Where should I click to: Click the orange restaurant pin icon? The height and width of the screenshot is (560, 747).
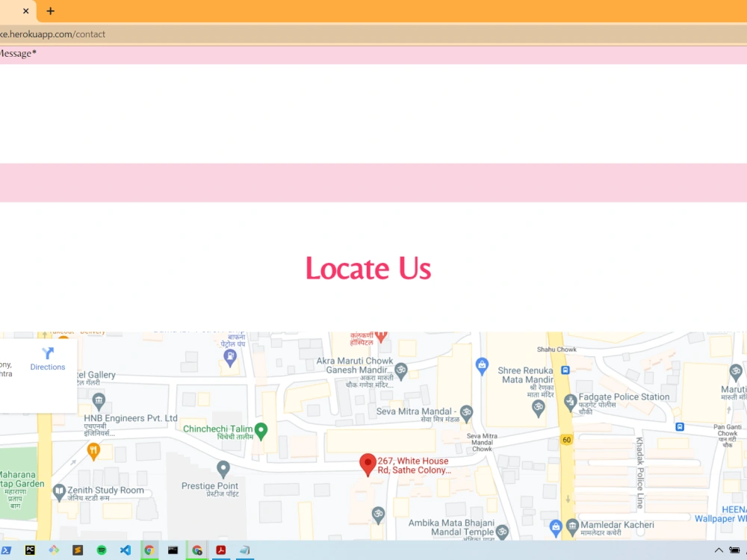[93, 452]
